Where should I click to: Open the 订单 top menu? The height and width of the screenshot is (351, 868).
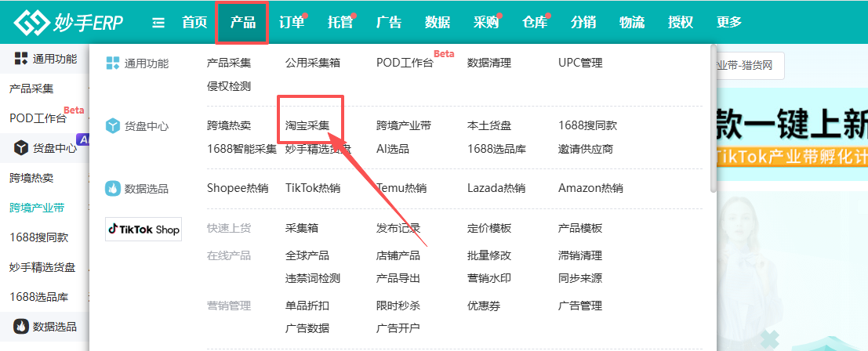point(292,23)
